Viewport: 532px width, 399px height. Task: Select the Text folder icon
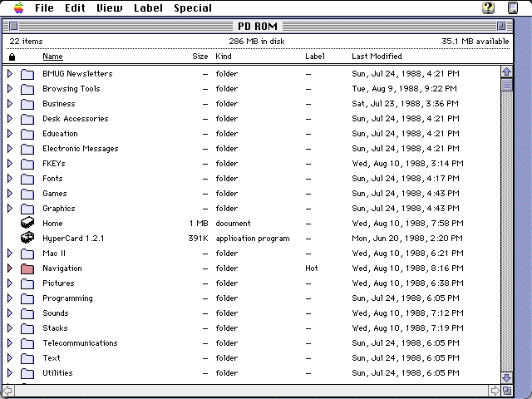27,358
